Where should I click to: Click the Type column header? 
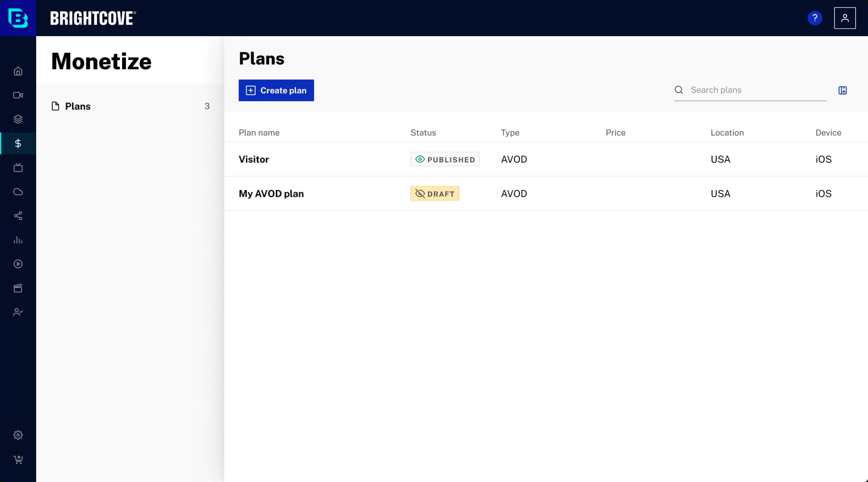click(510, 133)
